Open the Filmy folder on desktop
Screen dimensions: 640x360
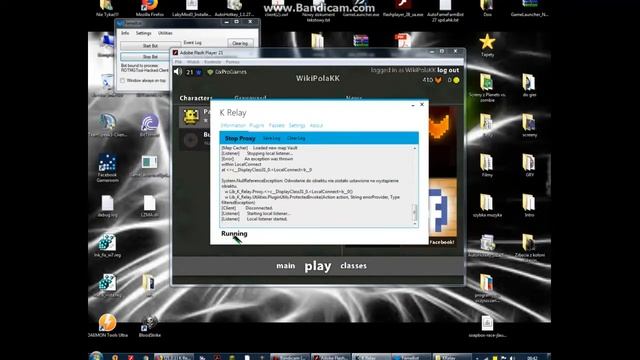tap(487, 165)
